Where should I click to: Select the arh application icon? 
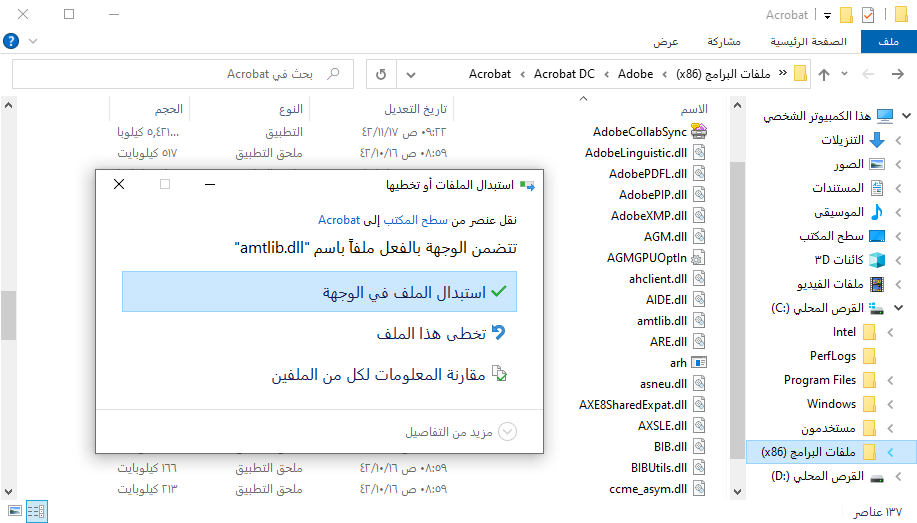[699, 363]
